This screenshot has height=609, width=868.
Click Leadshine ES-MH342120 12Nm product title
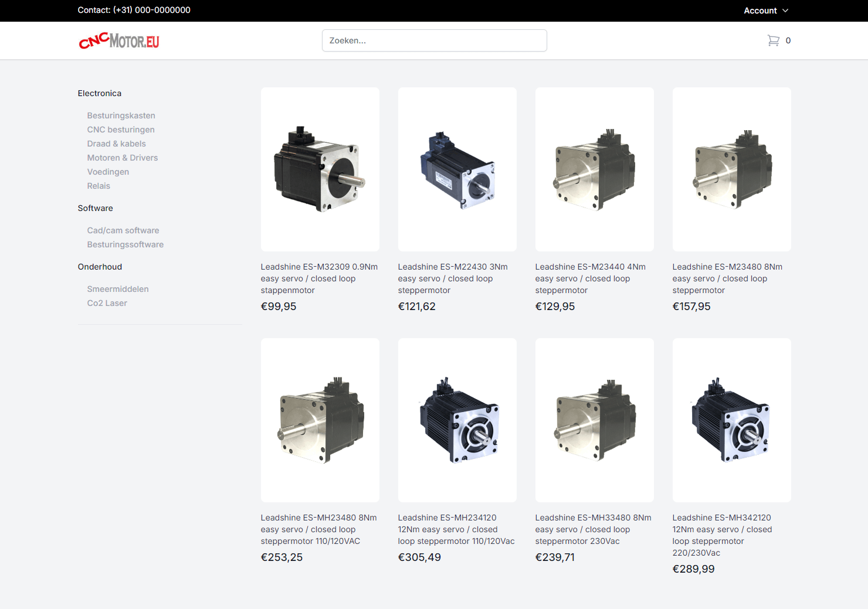(723, 535)
